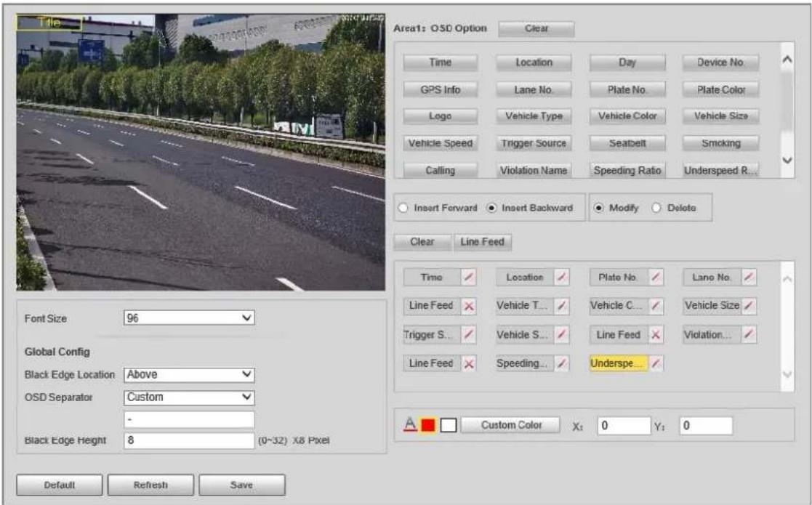Expand the Black Edge Location dropdown
The image size is (812, 505).
[189, 375]
